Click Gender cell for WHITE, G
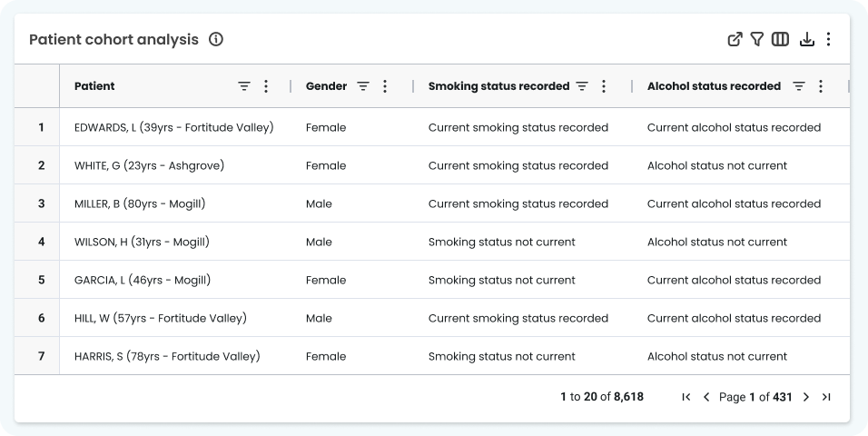This screenshot has width=868, height=436. pos(326,165)
